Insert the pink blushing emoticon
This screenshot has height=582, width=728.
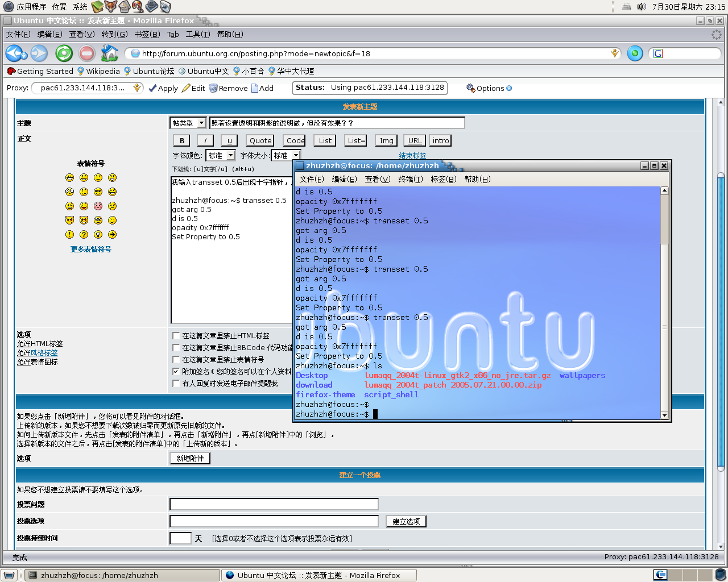98,206
